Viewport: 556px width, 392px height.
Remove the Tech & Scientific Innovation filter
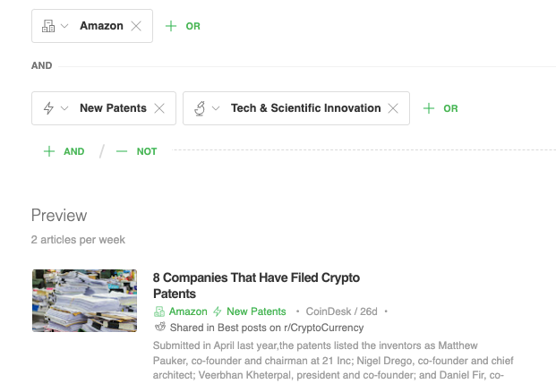tap(393, 108)
